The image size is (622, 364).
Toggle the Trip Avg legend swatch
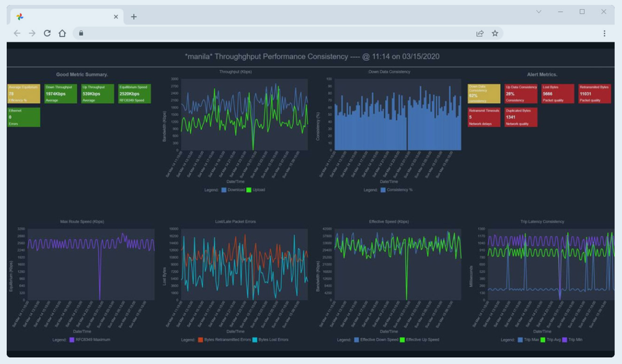542,339
